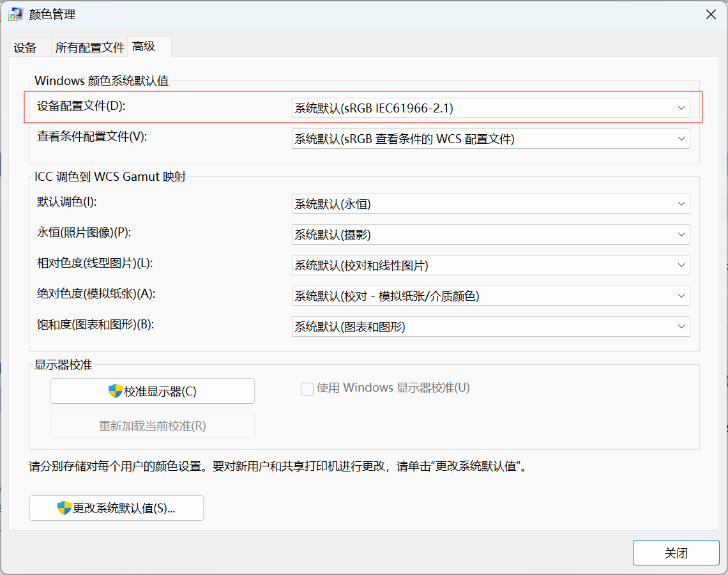Open the 相对色度(线型图片) dropdown
The width and height of the screenshot is (728, 575).
pos(490,265)
